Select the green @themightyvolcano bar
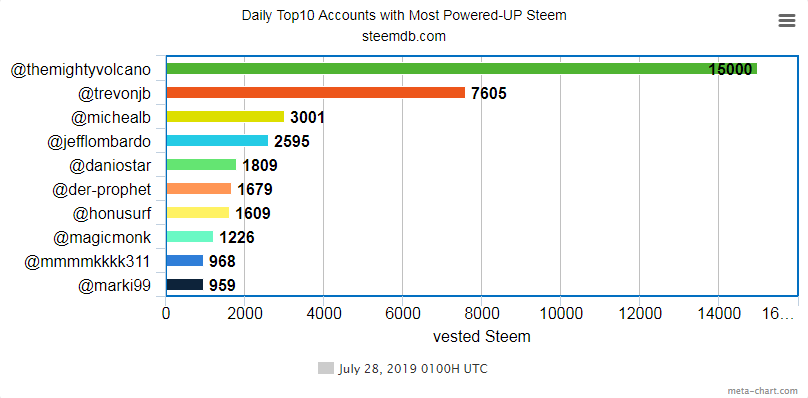This screenshot has height=398, width=808. pyautogui.click(x=461, y=69)
